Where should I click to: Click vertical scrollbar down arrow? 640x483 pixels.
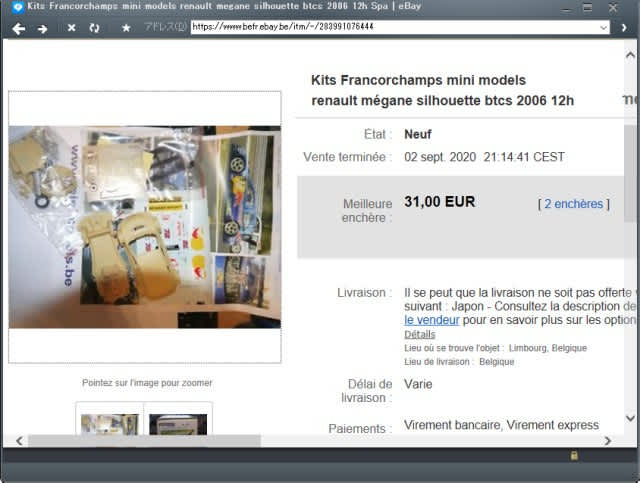630,418
